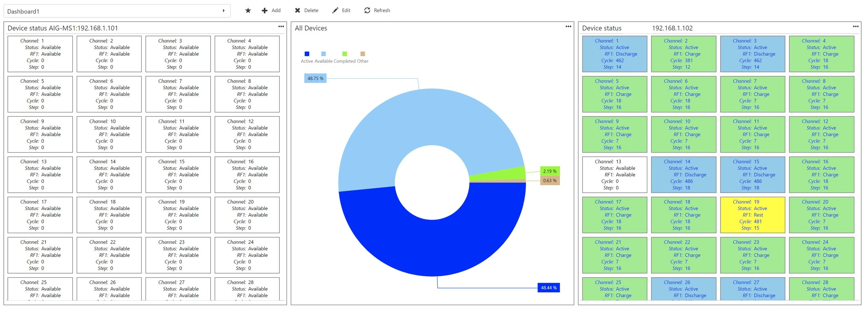
Task: Toggle the Completed series in the chart legend
Action: 344,54
